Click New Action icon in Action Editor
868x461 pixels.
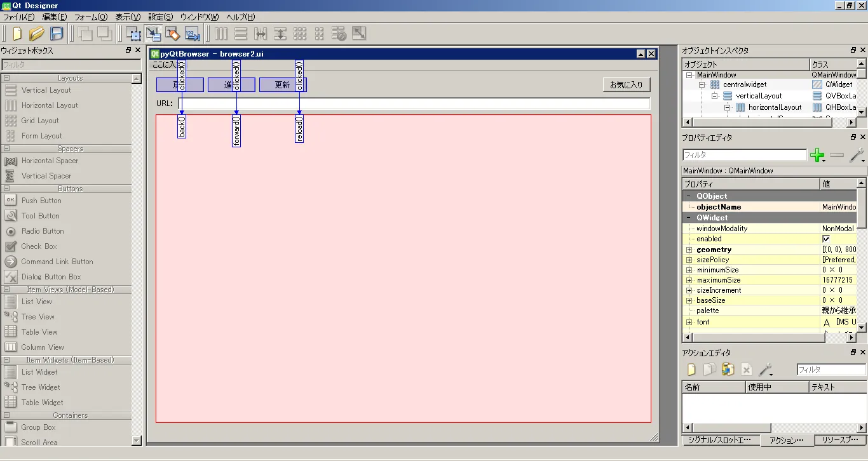coord(691,370)
